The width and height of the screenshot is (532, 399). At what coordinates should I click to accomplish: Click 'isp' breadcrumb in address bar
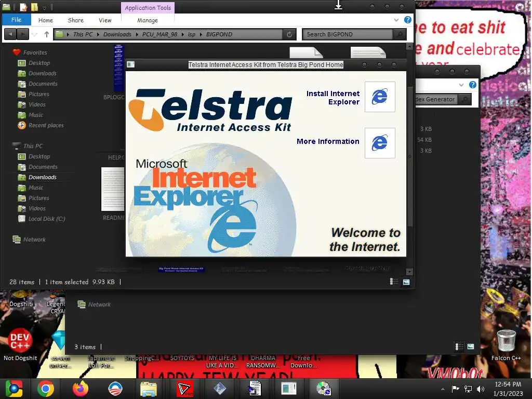point(191,34)
